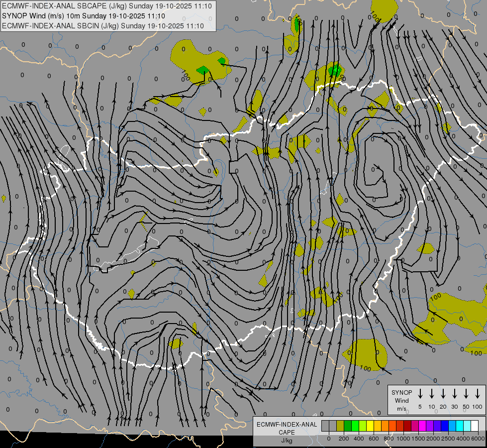Click the 10 m/s wind arrow symbol
This screenshot has width=487, height=448.
431,394
